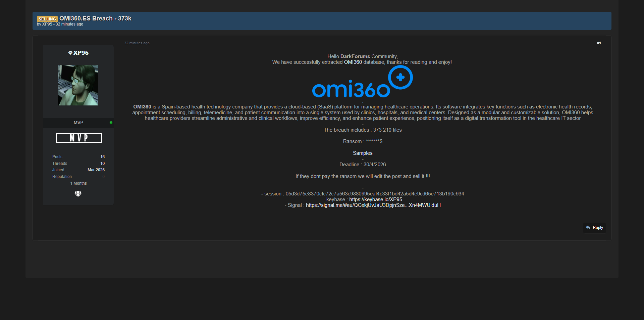Click the diamond award icon below 1 Months
The height and width of the screenshot is (320, 644).
tap(78, 194)
